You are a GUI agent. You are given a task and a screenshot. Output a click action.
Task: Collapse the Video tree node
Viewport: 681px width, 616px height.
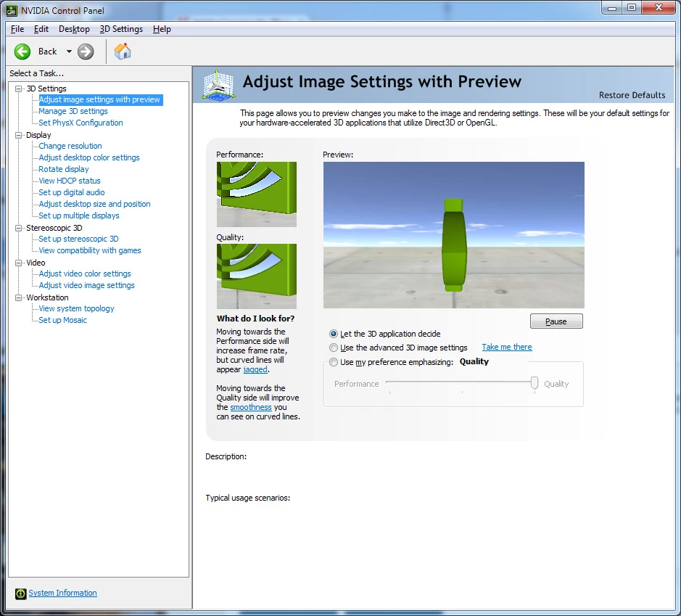point(19,263)
